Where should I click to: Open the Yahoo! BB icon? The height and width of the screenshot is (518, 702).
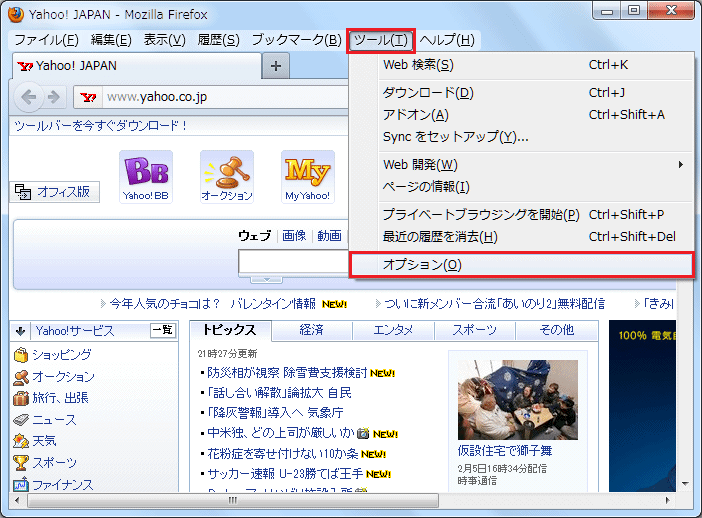coord(146,177)
